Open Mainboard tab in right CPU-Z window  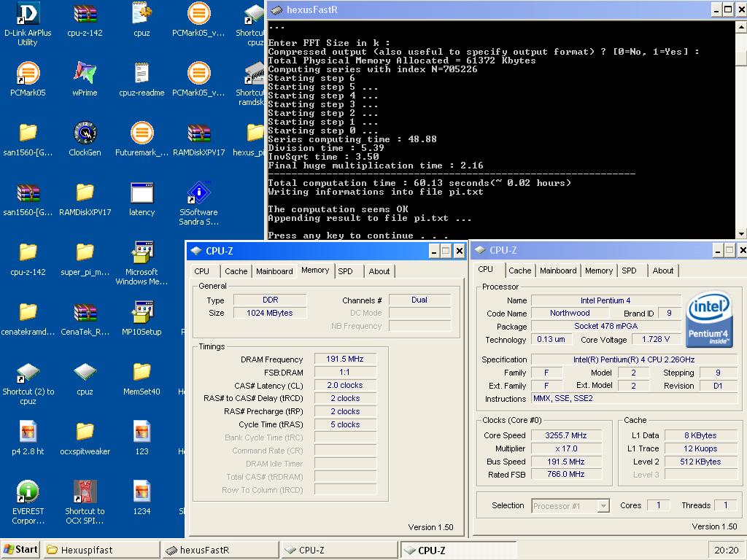click(x=558, y=271)
